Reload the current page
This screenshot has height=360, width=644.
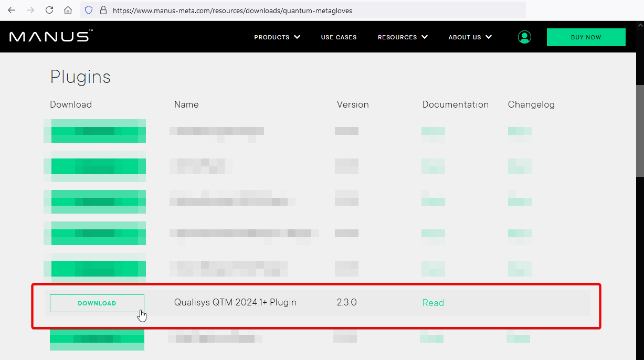[x=49, y=10]
